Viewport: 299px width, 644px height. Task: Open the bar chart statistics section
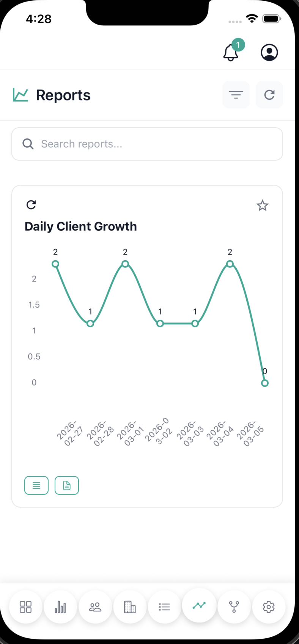[60, 606]
